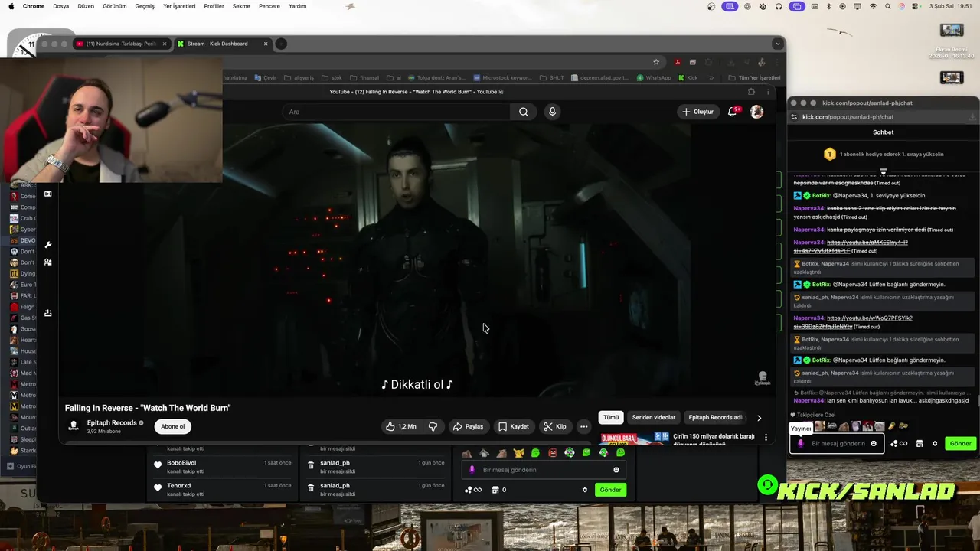Open emoji picker in the popout chat input

pos(874,443)
